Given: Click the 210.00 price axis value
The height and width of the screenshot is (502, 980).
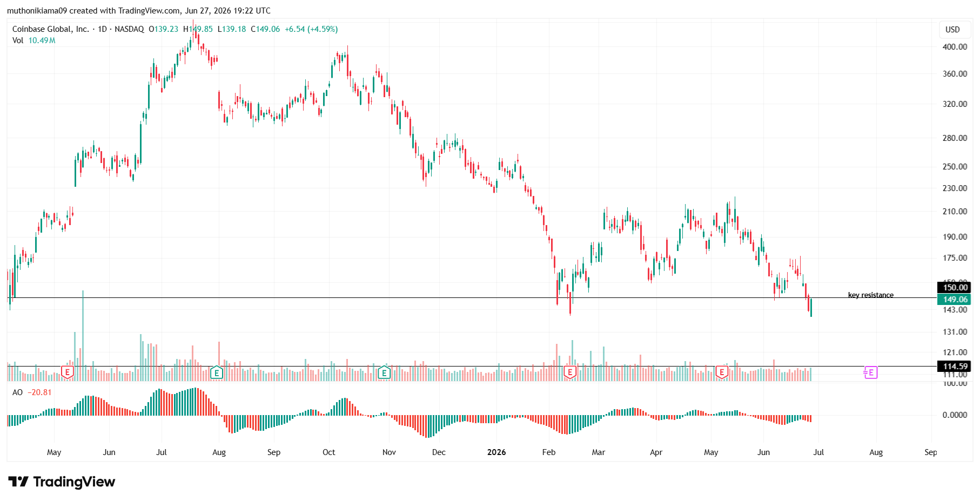Looking at the screenshot, I should pos(955,212).
